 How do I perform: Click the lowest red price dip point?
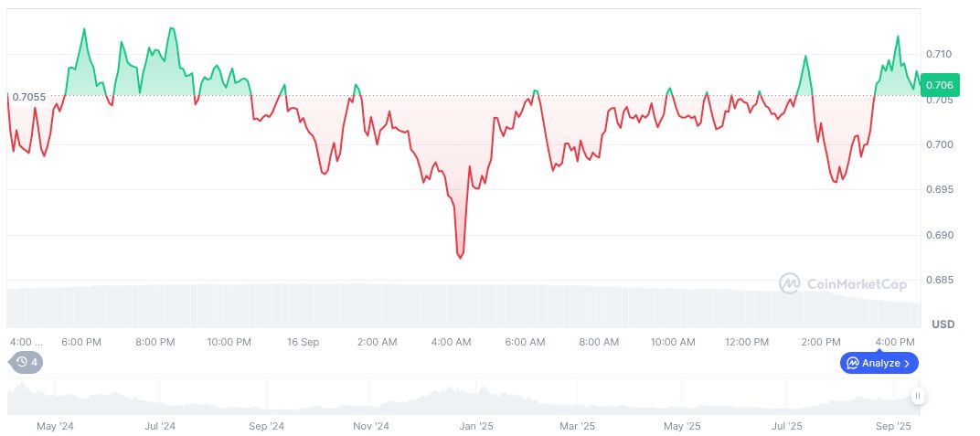[x=460, y=258]
